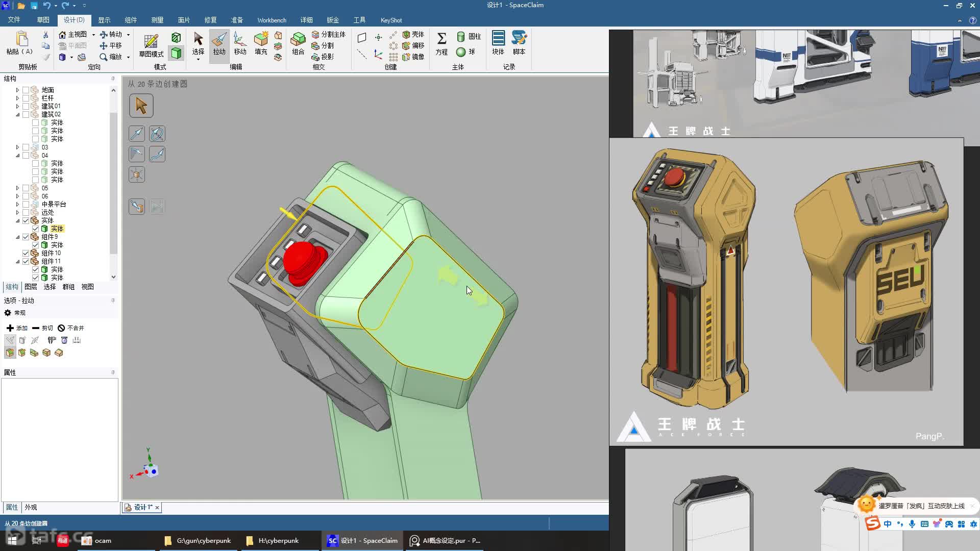The image size is (980, 551).
Task: Click the 投影 (Project) tool
Action: pos(323,57)
